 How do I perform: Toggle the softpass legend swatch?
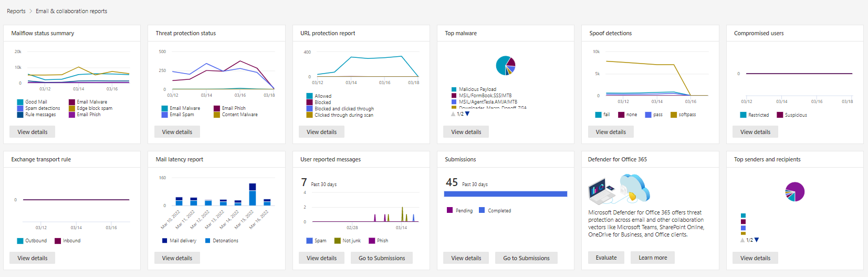tap(674, 115)
